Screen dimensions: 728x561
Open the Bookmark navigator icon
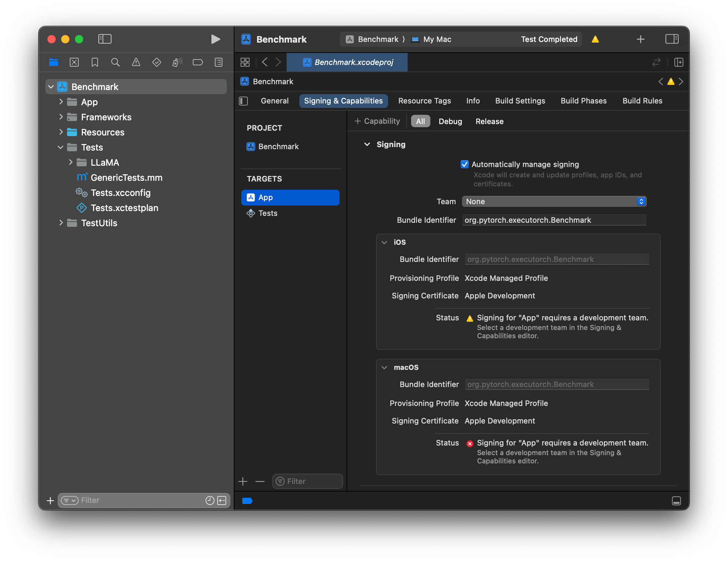click(95, 62)
